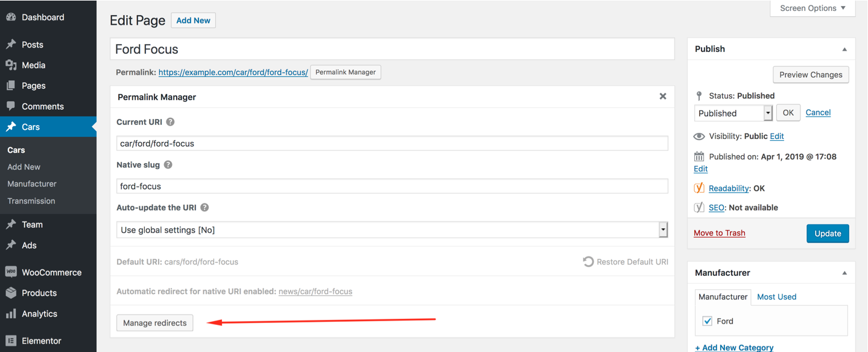The width and height of the screenshot is (868, 352).
Task: Click the Team pin icon
Action: pos(11,225)
